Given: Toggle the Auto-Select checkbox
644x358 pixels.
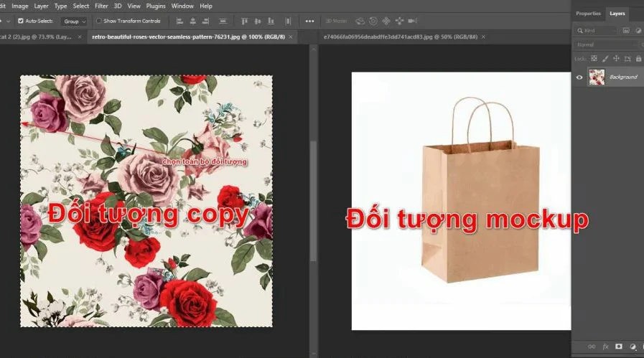Looking at the screenshot, I should [20, 21].
